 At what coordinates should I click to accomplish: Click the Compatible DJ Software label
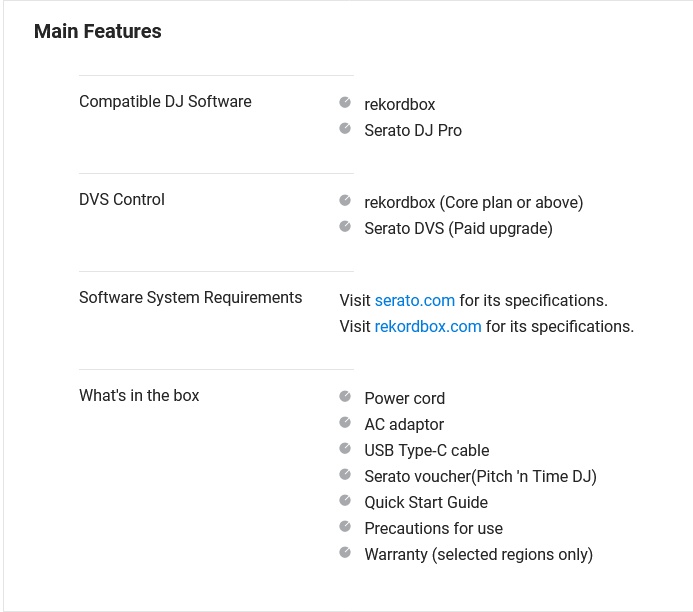[x=165, y=102]
